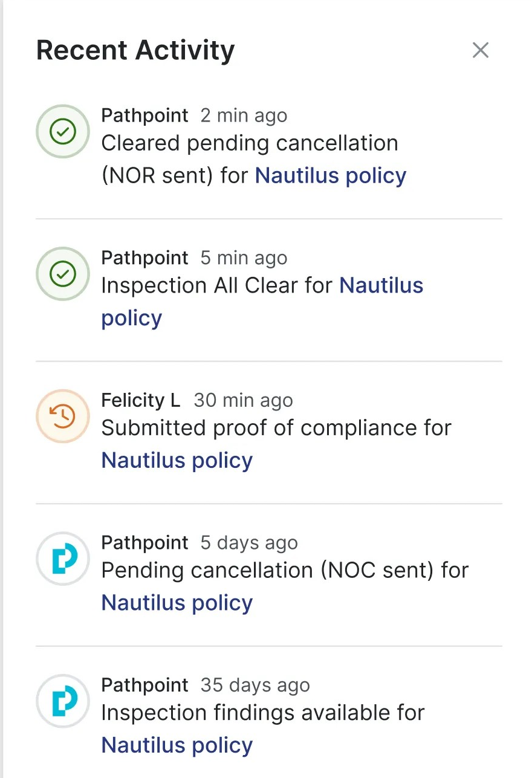Close the Recent Activity panel
532x778 pixels.
pyautogui.click(x=481, y=50)
